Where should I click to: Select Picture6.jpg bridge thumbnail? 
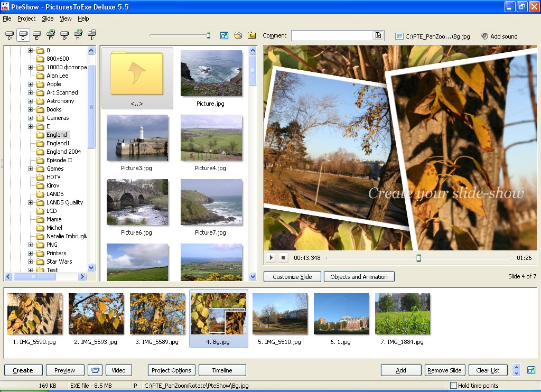[x=137, y=202]
